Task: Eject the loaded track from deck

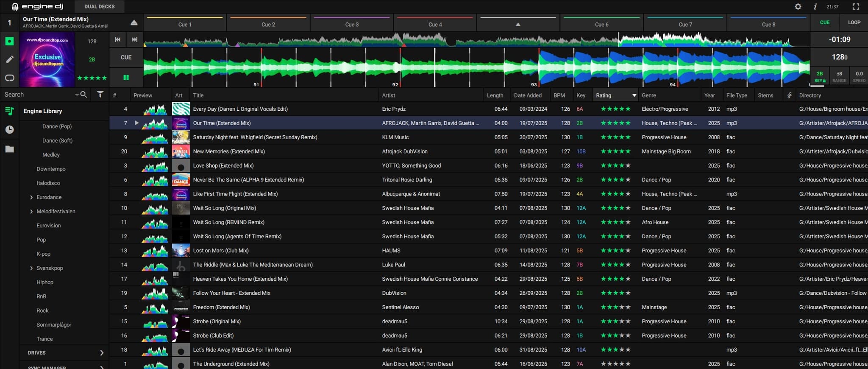Action: (x=134, y=22)
